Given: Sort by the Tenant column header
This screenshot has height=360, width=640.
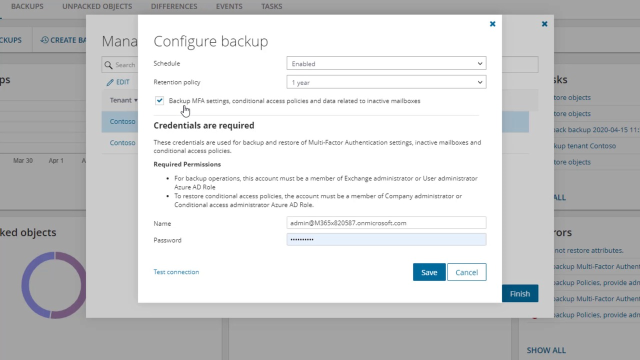Looking at the screenshot, I should click(x=123, y=100).
